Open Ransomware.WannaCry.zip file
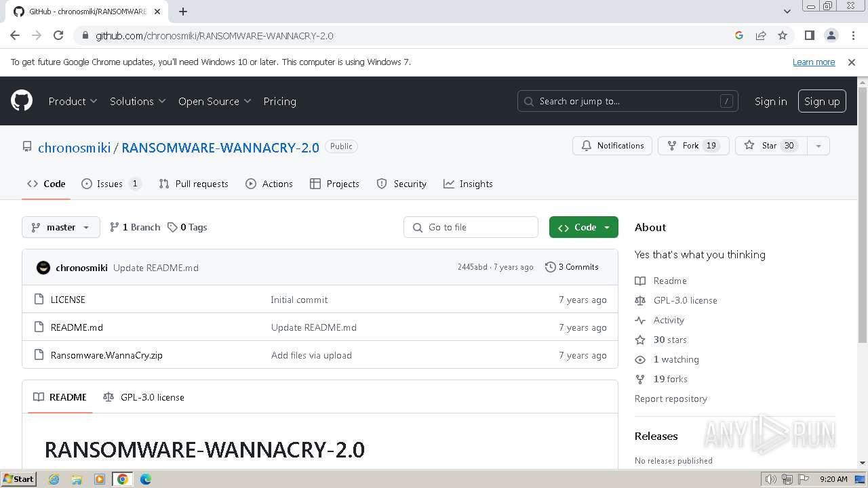This screenshot has height=488, width=868. [x=106, y=355]
